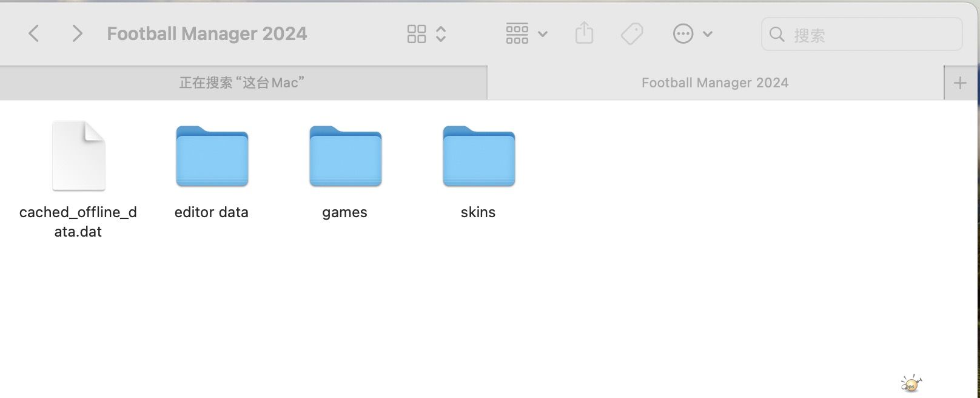
Task: Open the ellipsis More Actions menu
Action: pos(683,34)
